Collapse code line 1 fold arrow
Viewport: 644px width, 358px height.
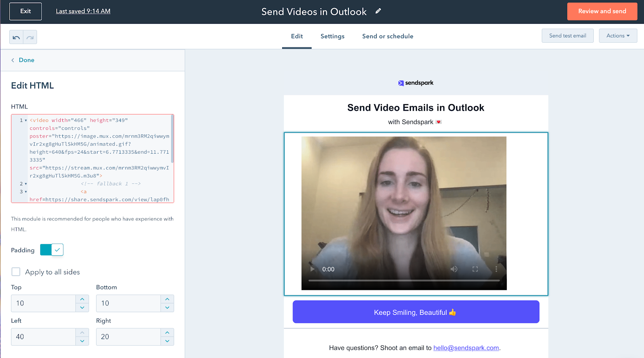26,120
